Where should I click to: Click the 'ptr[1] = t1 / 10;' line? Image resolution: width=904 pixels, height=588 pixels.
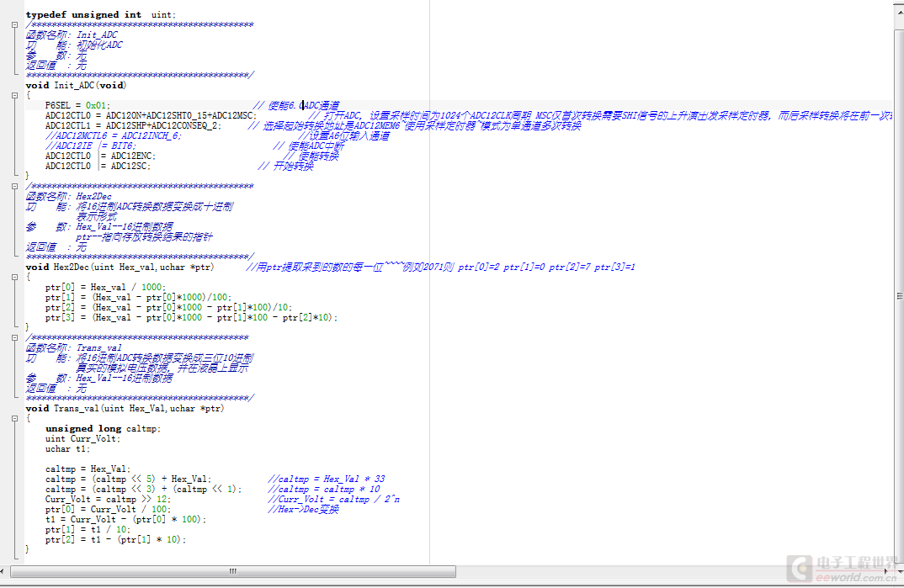(88, 529)
